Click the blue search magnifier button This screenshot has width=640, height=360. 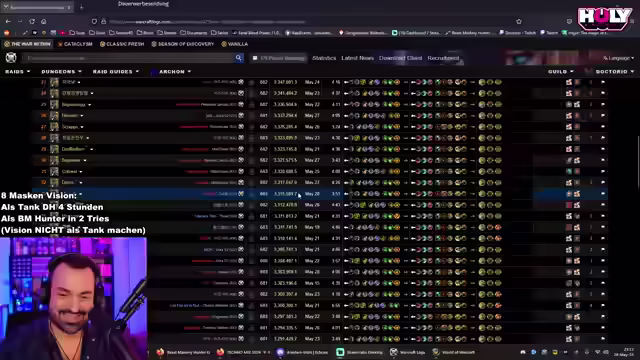click(239, 58)
